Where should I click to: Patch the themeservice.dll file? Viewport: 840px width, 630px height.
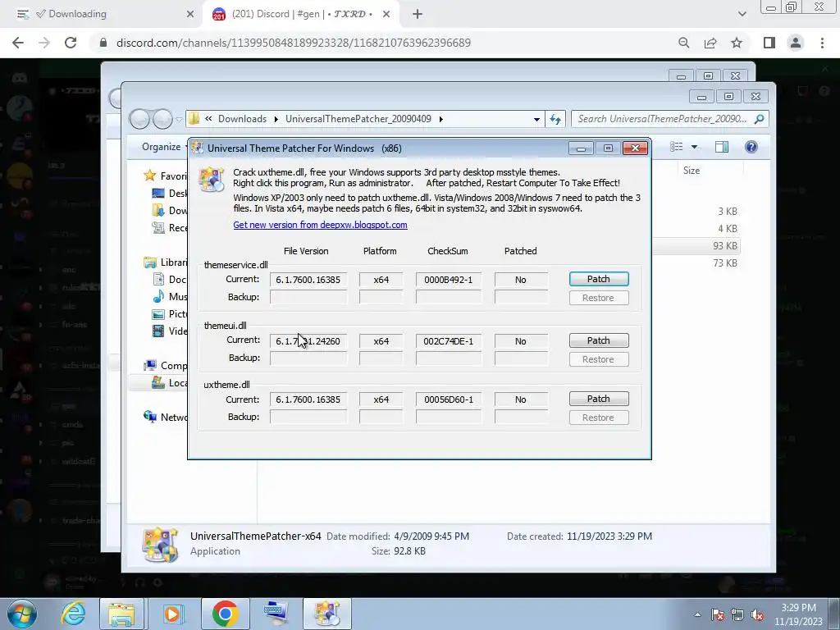[x=598, y=279]
